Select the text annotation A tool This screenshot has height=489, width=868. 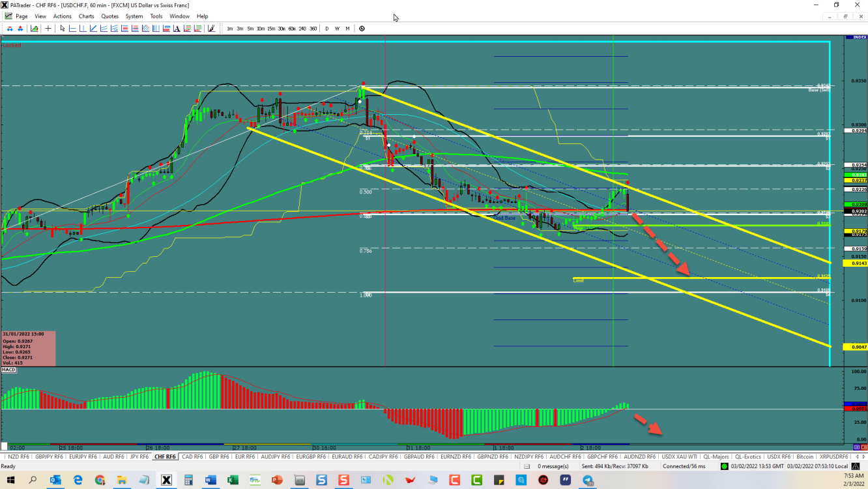tap(177, 29)
